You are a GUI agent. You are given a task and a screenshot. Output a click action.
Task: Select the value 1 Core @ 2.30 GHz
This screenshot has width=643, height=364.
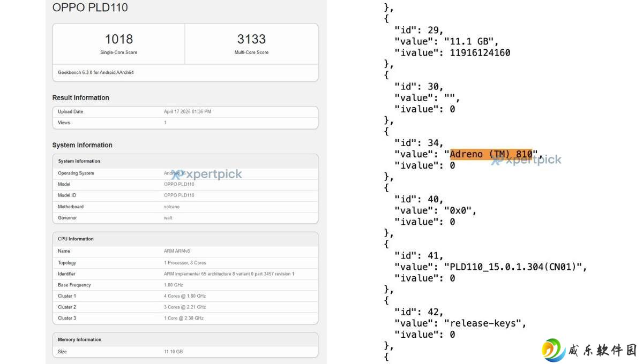184,318
